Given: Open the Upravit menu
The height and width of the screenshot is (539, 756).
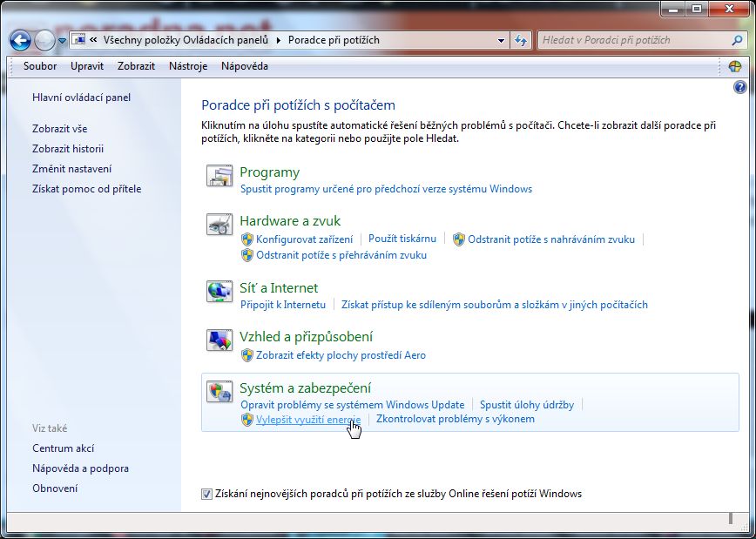Looking at the screenshot, I should click(x=87, y=66).
